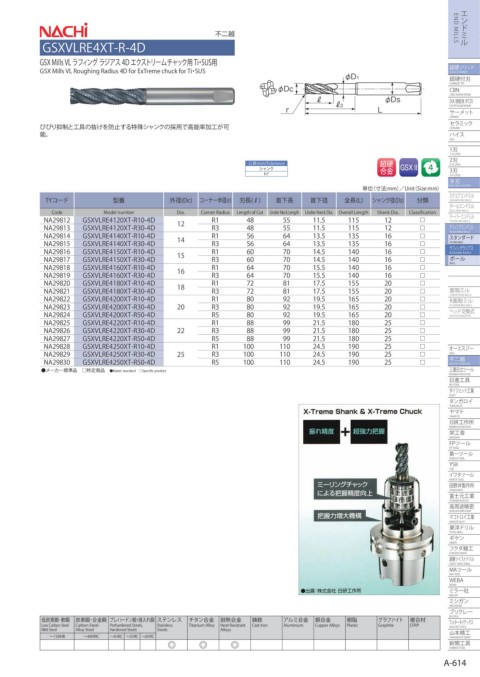
Task: Click the GSXVLRE4XT-R-4D title banner
Action: click(137, 47)
